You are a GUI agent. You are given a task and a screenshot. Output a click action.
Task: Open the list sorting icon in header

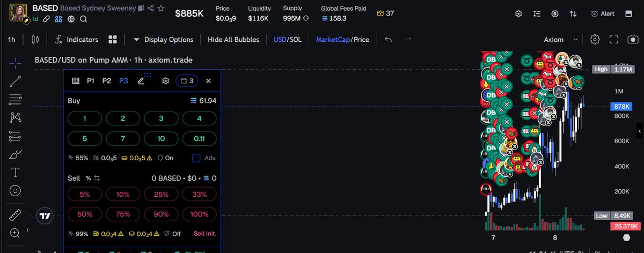[537, 14]
